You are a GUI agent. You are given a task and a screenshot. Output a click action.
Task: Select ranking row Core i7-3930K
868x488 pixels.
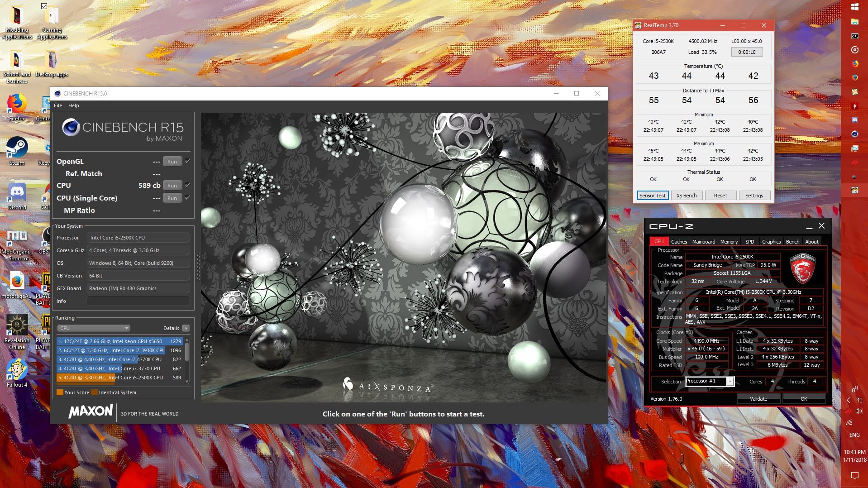(x=119, y=350)
